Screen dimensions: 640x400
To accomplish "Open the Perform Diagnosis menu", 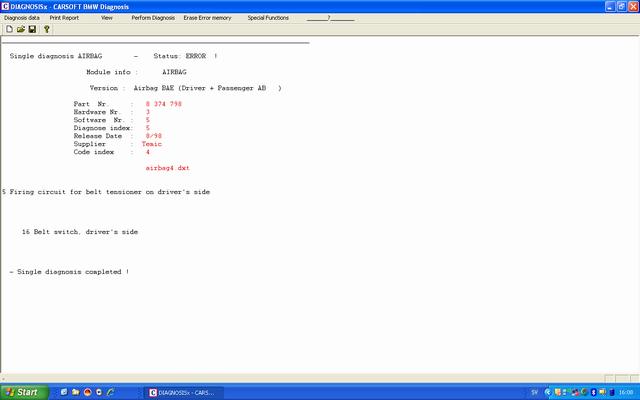I will [153, 18].
